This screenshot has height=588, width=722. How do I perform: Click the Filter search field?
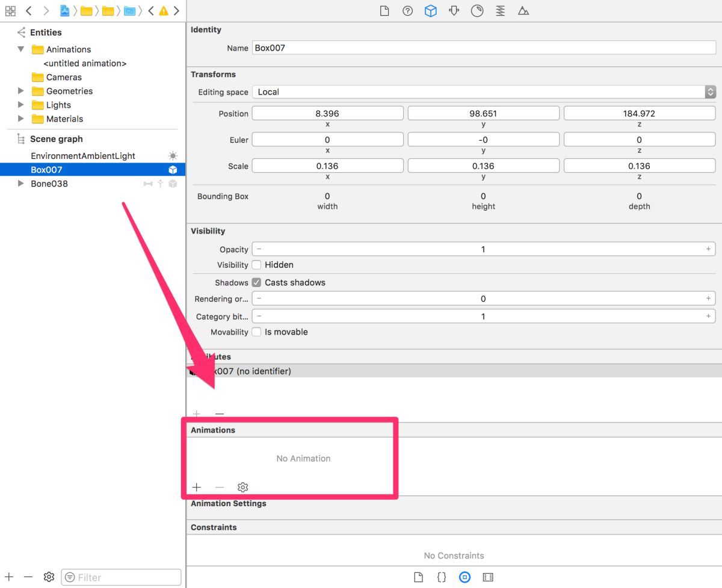pos(121,577)
